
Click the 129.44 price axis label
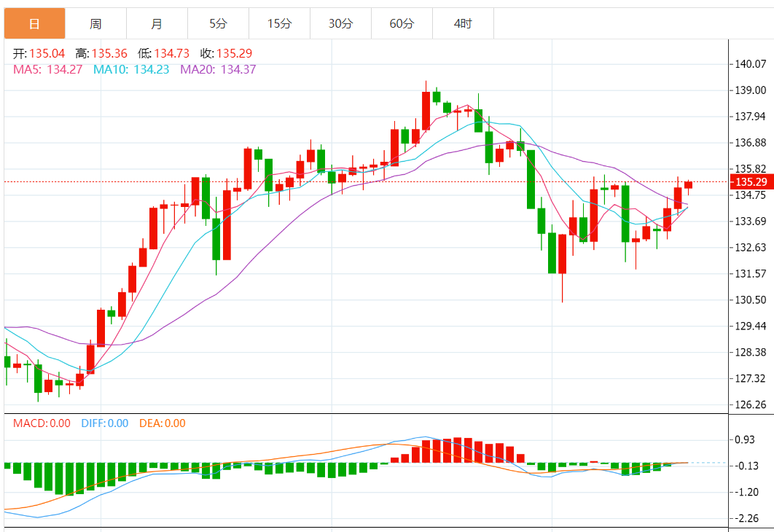pos(750,326)
